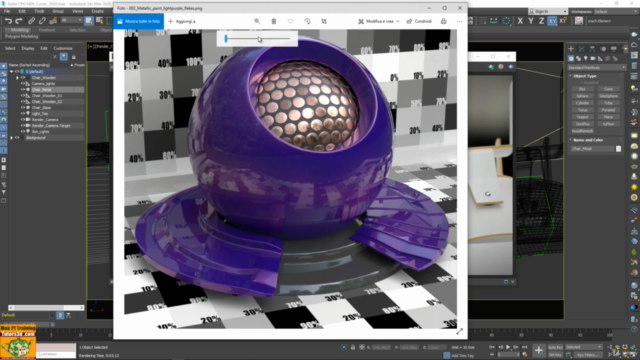Click zoom magnifier in Photos toolbar
The image size is (640, 360).
click(257, 21)
